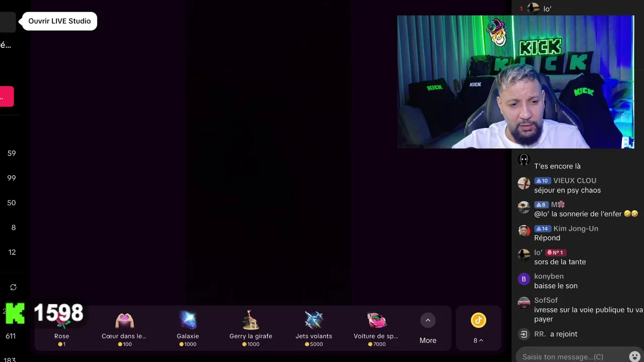Open Kim Jong-Un avatar in chat

tap(524, 231)
